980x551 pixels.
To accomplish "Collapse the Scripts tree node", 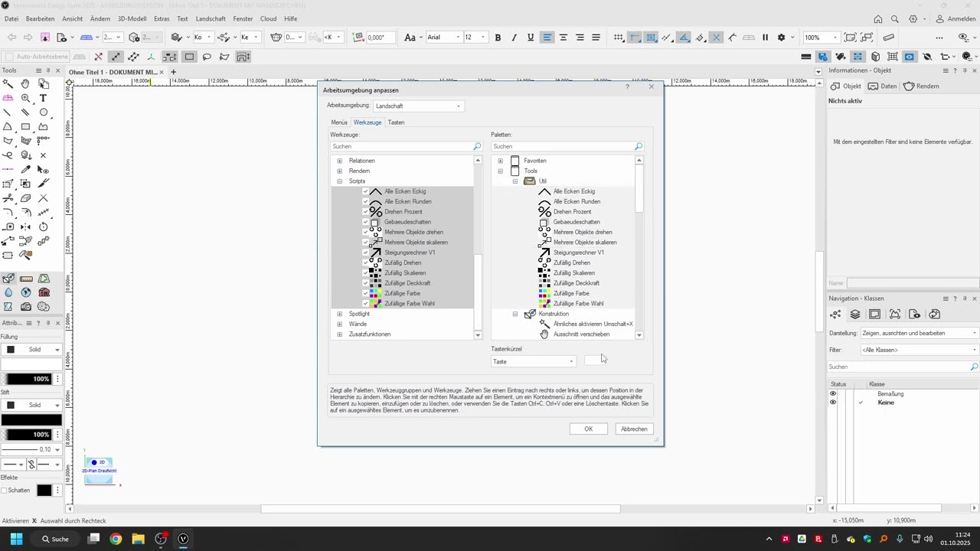I will pyautogui.click(x=339, y=181).
